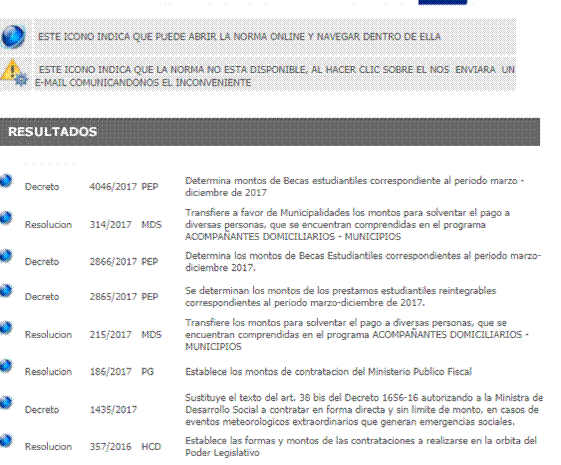Open Resolucion 357/2016 HCD globe icon
This screenshot has width=561, height=465.
point(6,440)
